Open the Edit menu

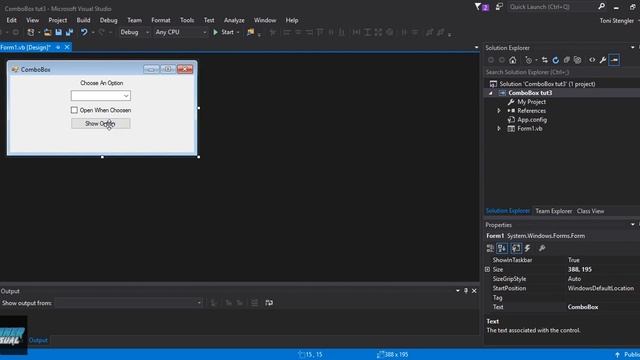(11, 20)
